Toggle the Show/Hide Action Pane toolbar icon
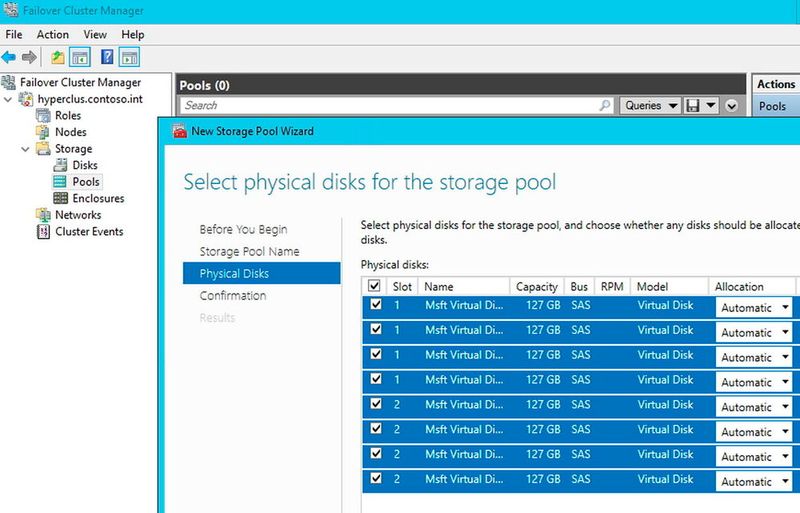Screen dimensions: 800x513 pyautogui.click(x=129, y=57)
